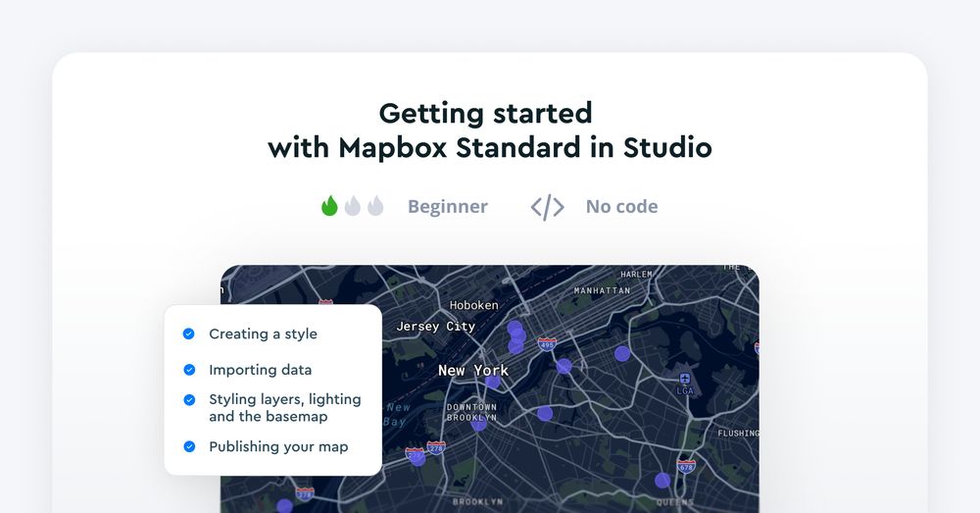Click the checkmark beside Importing data

click(189, 370)
